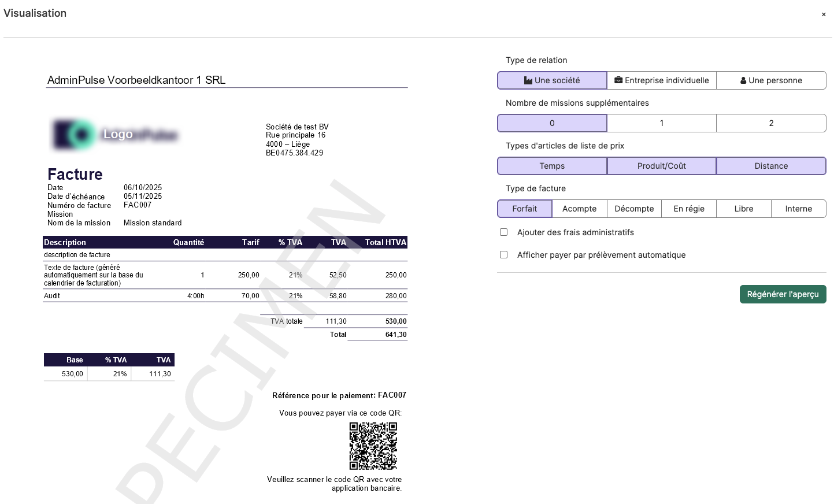Set additional missions to 0
The image size is (834, 504).
click(x=552, y=123)
